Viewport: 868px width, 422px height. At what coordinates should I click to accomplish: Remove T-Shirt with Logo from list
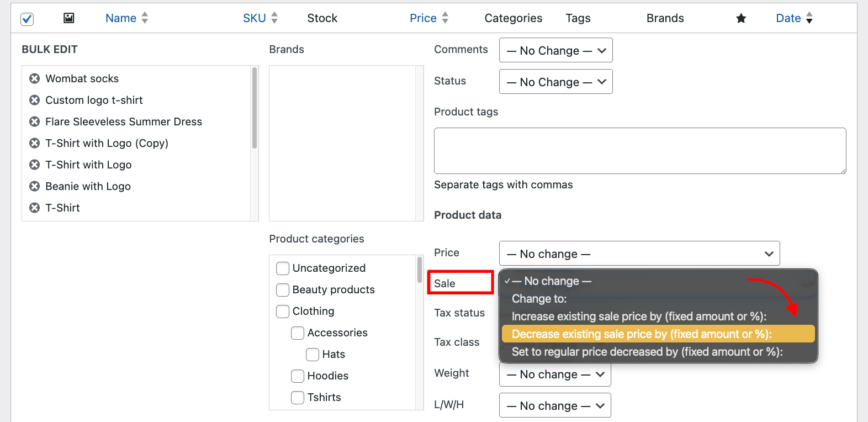[34, 165]
